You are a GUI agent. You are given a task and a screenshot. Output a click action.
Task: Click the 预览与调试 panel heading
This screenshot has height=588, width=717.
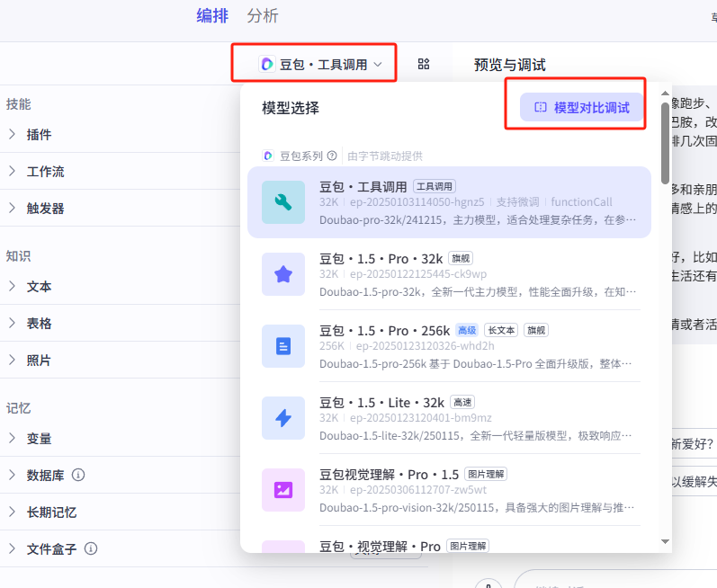510,65
